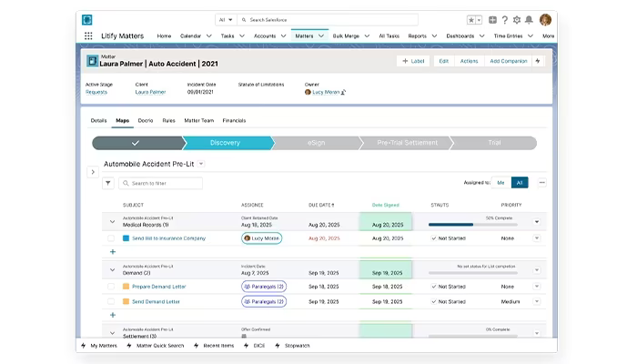The image size is (637, 364).
Task: Click the Actions button
Action: [469, 61]
